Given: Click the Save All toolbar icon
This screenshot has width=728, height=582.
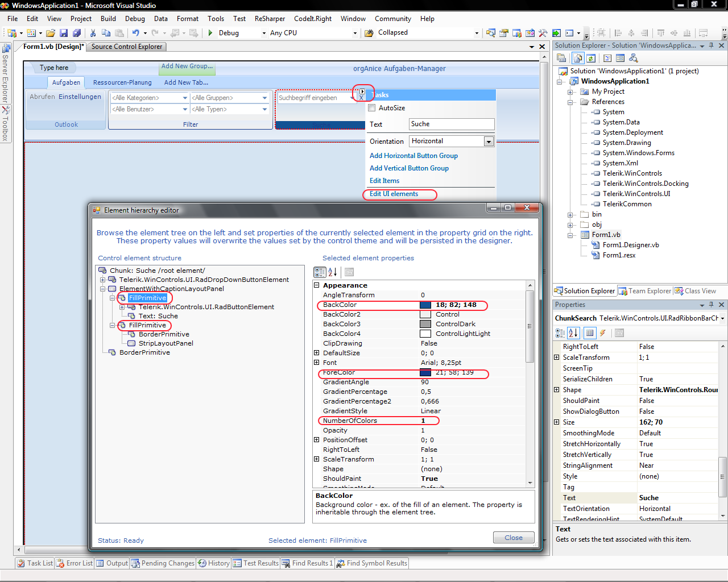Looking at the screenshot, I should pos(76,33).
